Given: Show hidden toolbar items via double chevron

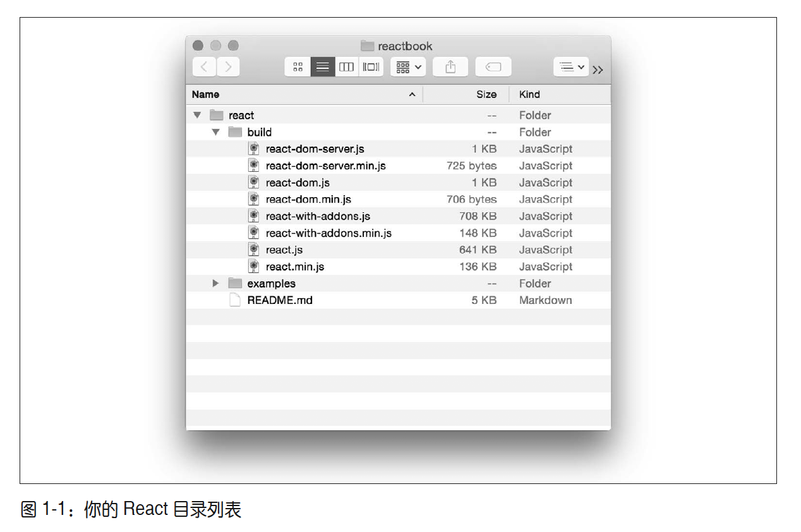Looking at the screenshot, I should pyautogui.click(x=598, y=70).
